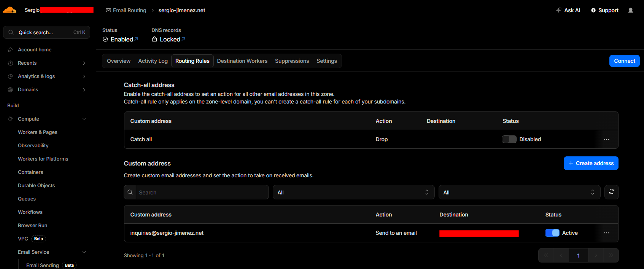Click page number 1 in pagination
644x269 pixels.
click(x=579, y=255)
